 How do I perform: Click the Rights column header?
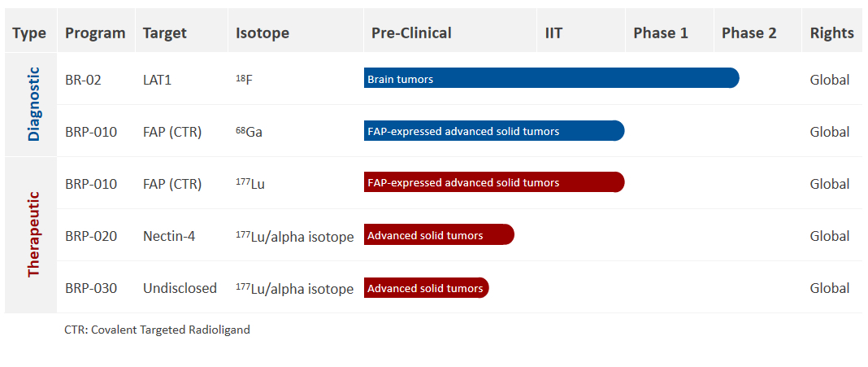pyautogui.click(x=832, y=33)
